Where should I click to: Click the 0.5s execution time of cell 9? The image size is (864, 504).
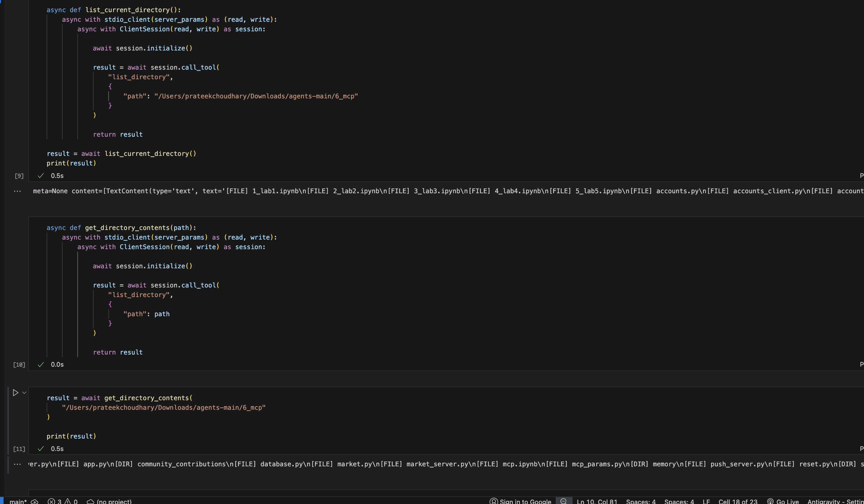pos(57,176)
